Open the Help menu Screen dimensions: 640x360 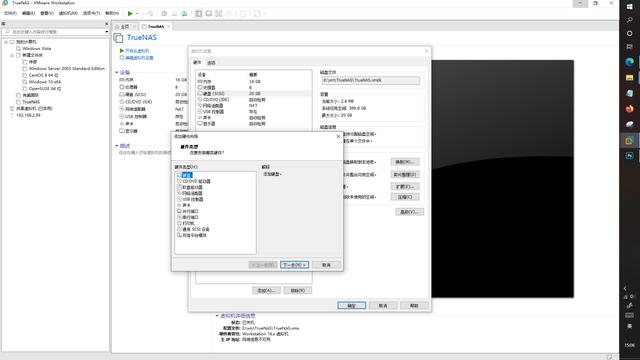point(112,13)
